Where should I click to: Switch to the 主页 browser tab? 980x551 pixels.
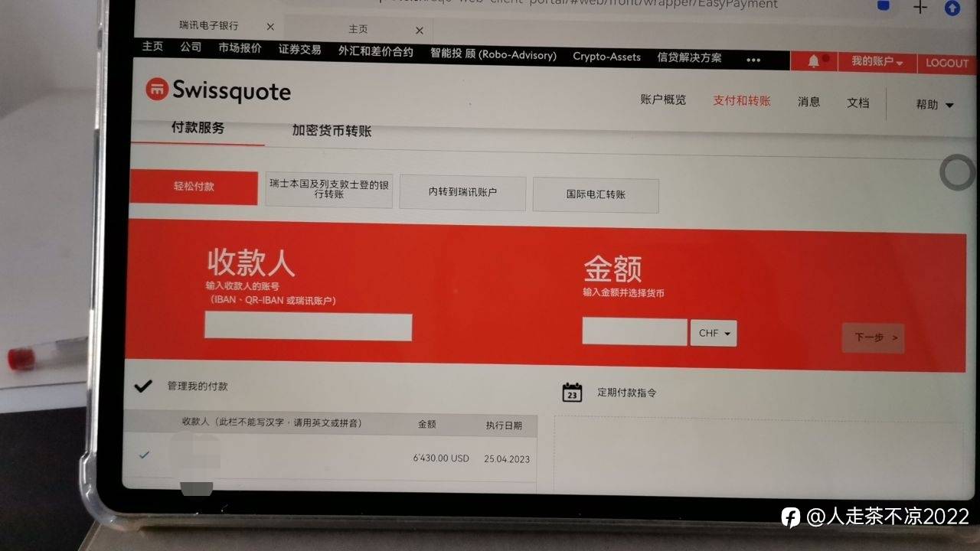pos(358,29)
